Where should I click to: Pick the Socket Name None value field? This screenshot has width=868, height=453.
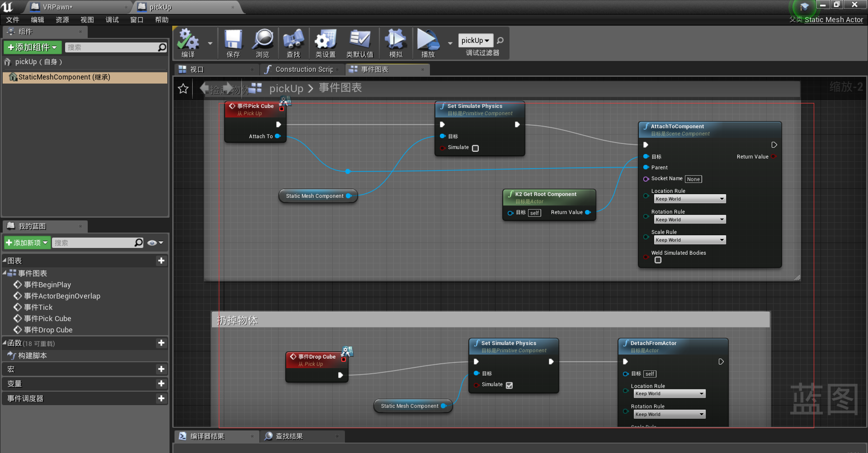point(693,179)
